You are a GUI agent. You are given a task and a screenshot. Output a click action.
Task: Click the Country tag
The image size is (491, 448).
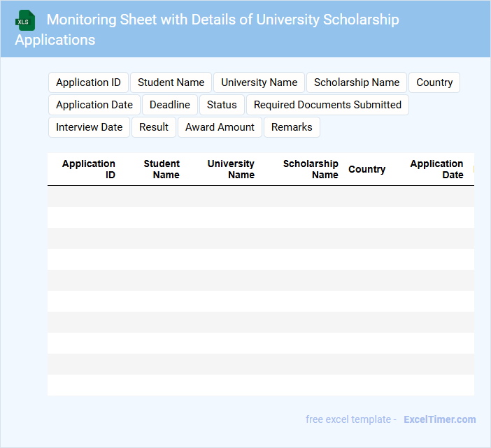[434, 82]
